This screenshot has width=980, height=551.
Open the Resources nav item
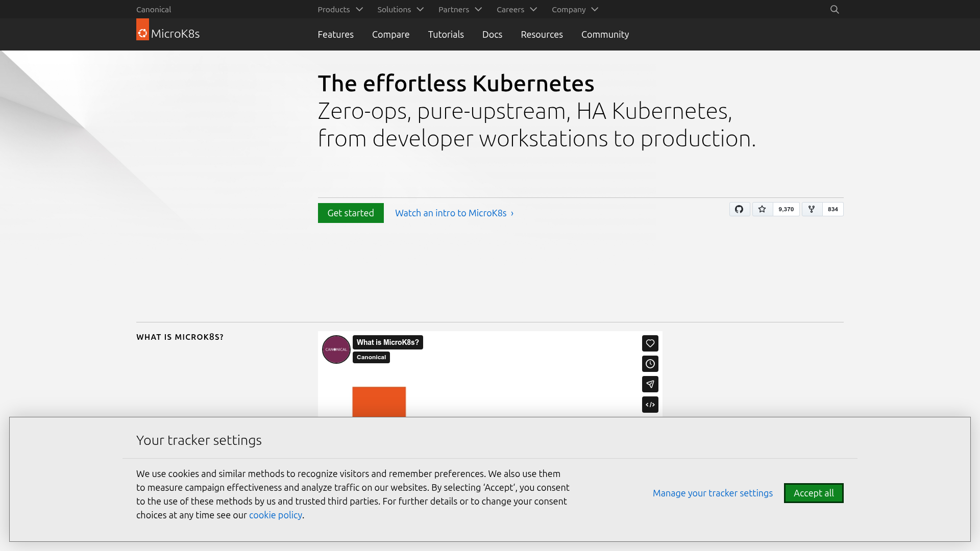point(542,34)
